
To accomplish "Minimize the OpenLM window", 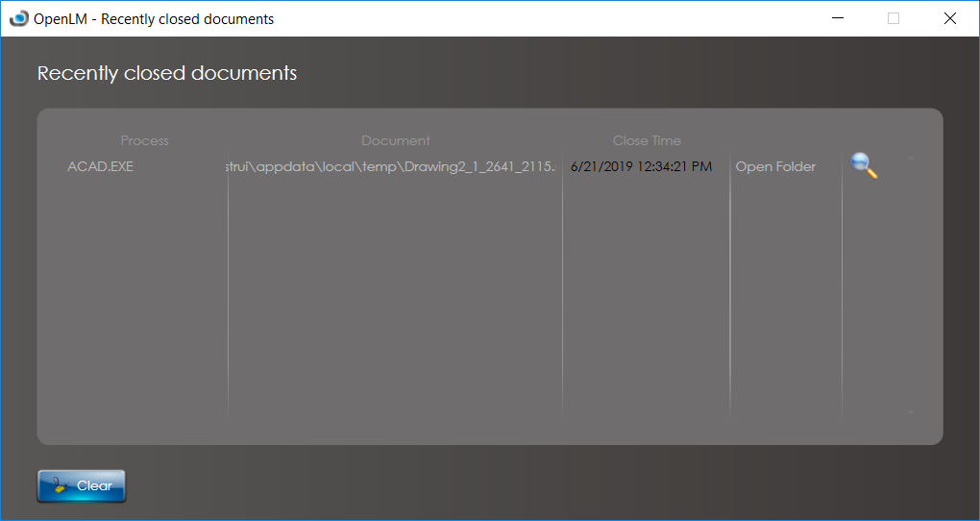I will [837, 18].
